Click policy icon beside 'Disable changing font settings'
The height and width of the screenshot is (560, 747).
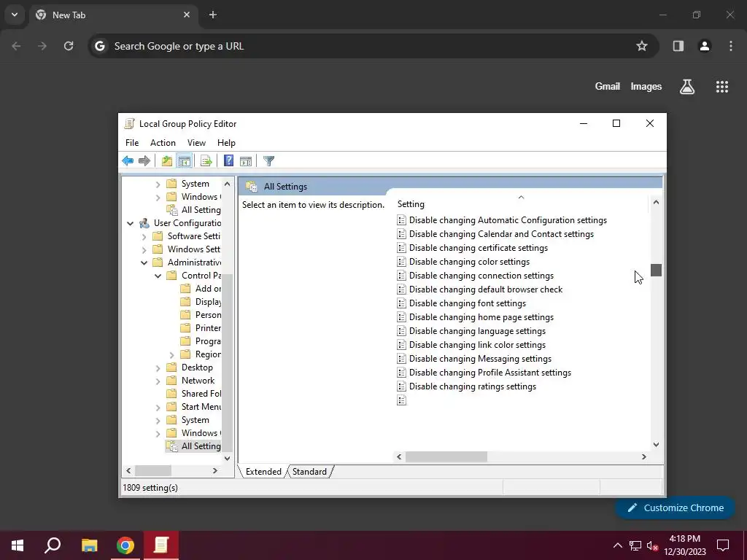tap(402, 303)
